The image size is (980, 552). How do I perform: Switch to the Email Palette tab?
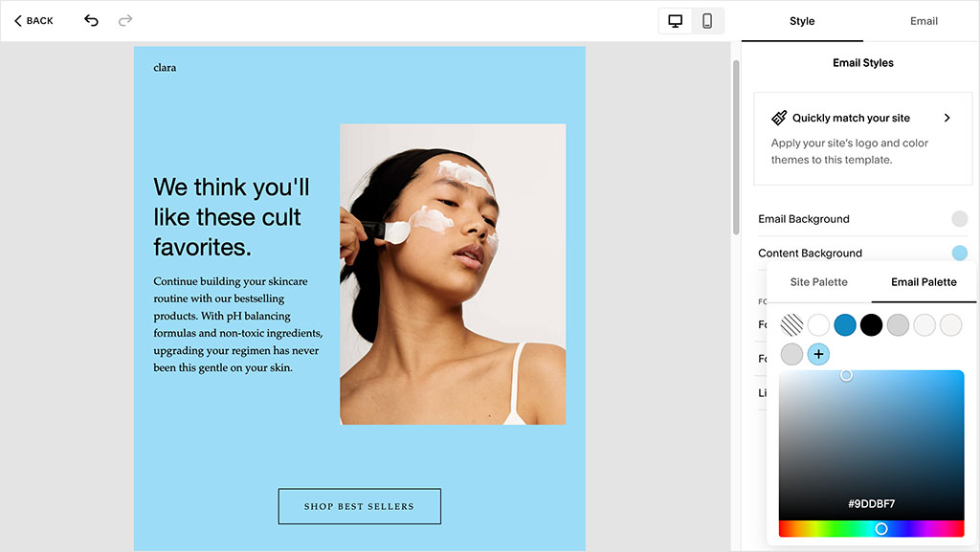coord(924,282)
